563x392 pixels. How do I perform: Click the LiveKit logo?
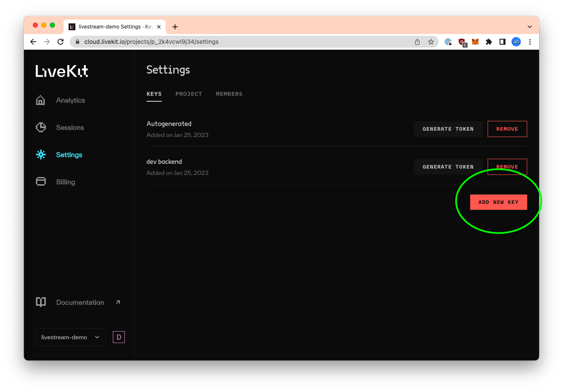(62, 71)
